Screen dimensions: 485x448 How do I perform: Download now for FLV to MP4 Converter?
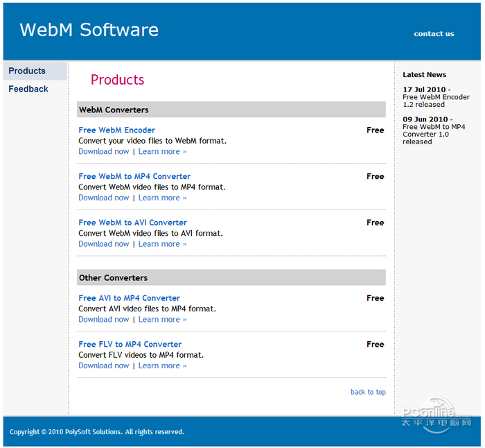click(103, 366)
